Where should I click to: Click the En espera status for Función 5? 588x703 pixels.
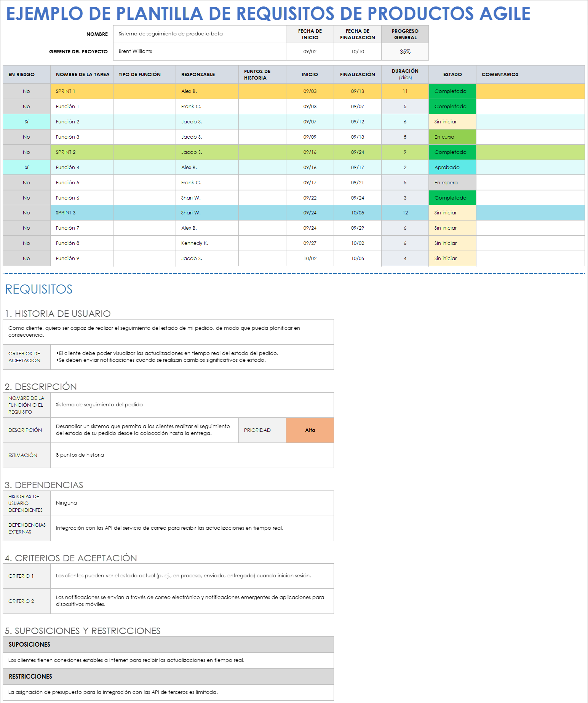tap(452, 183)
